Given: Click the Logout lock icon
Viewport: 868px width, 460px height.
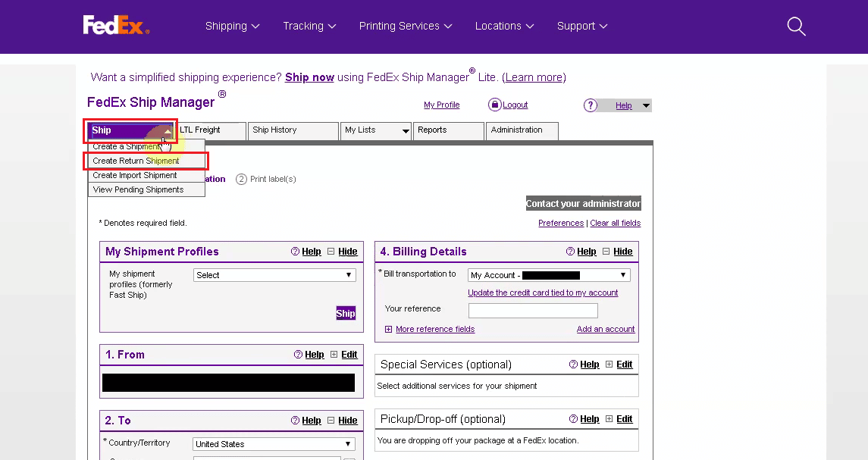Looking at the screenshot, I should point(494,105).
